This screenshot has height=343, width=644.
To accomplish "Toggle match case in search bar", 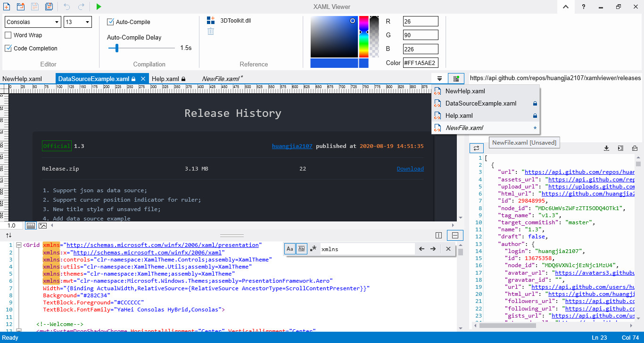I will 290,249.
